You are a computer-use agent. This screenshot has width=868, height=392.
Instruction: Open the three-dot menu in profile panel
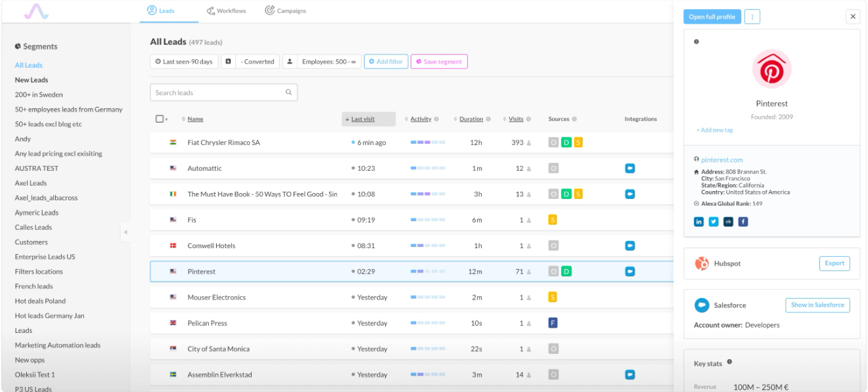click(752, 17)
